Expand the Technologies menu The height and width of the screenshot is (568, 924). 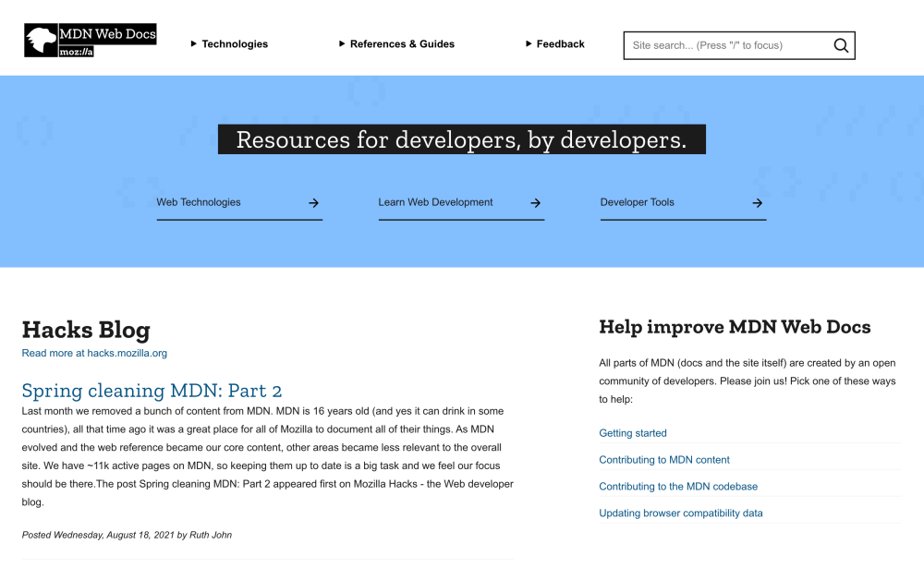click(x=229, y=44)
